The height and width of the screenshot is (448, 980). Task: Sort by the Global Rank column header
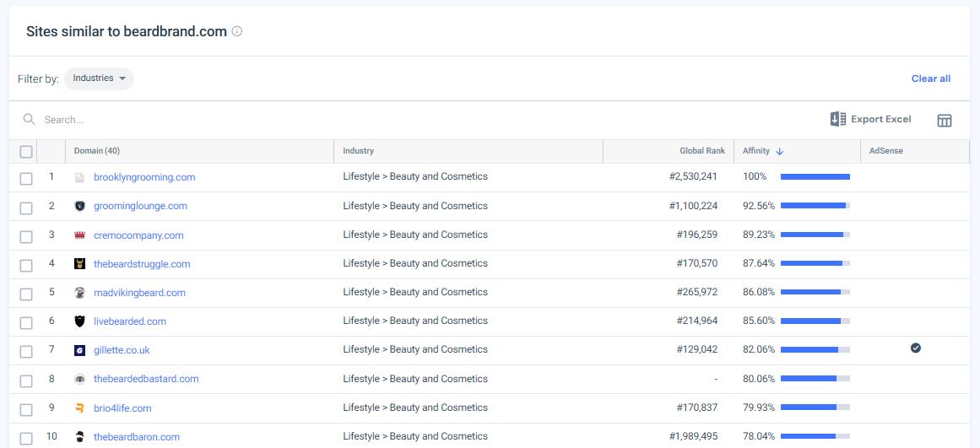point(702,151)
